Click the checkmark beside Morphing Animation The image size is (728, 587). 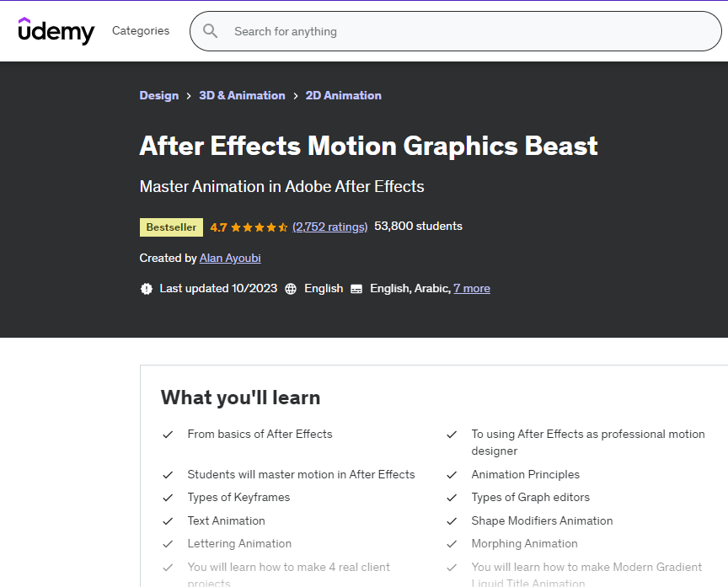coord(452,544)
